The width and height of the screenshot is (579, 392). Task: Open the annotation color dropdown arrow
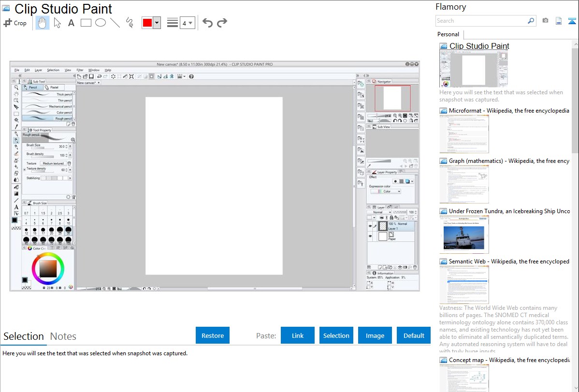(157, 23)
